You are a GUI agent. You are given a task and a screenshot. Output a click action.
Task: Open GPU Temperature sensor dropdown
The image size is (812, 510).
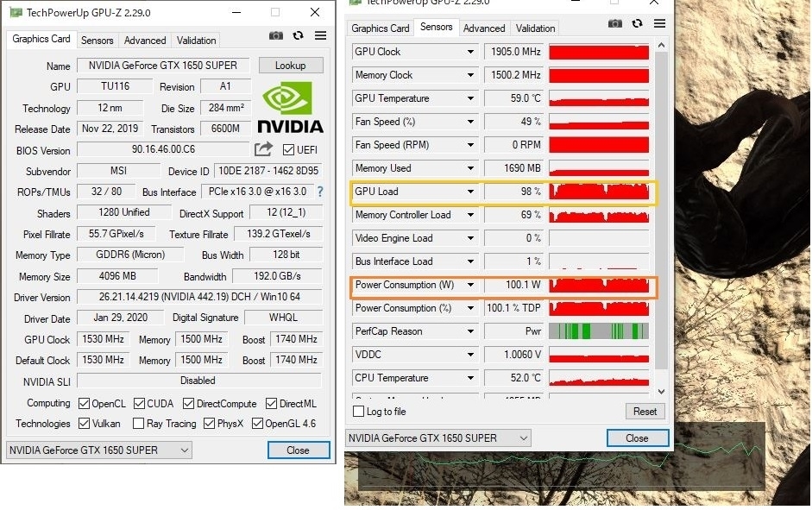(470, 98)
